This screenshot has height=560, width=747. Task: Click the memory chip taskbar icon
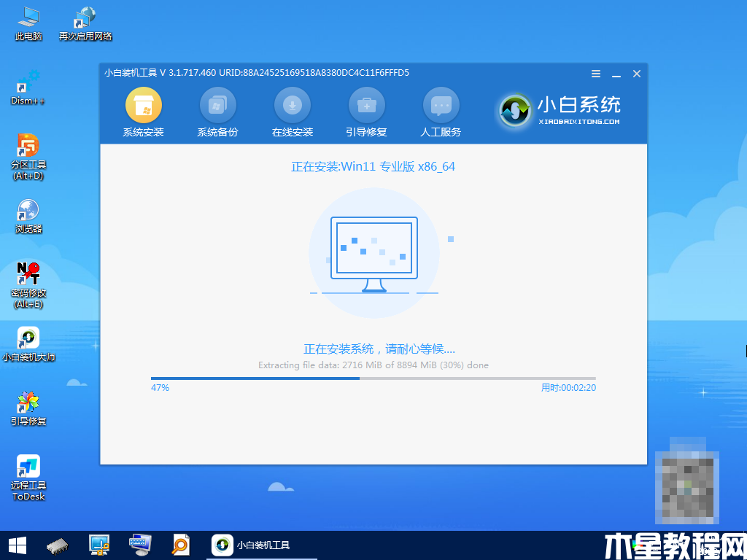point(58,545)
